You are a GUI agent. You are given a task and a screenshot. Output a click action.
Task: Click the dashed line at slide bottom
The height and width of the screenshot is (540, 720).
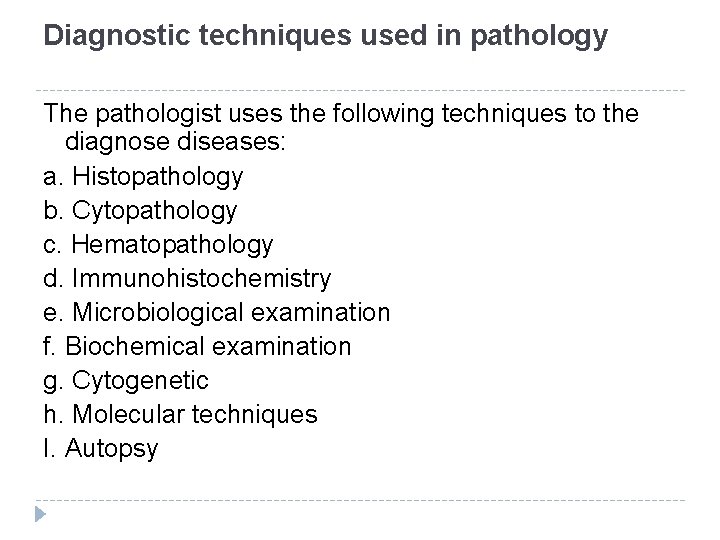pyautogui.click(x=360, y=500)
